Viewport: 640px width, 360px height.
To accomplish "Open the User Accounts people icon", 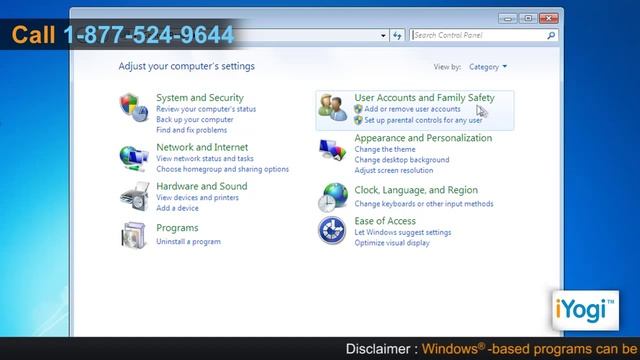I will (x=333, y=107).
